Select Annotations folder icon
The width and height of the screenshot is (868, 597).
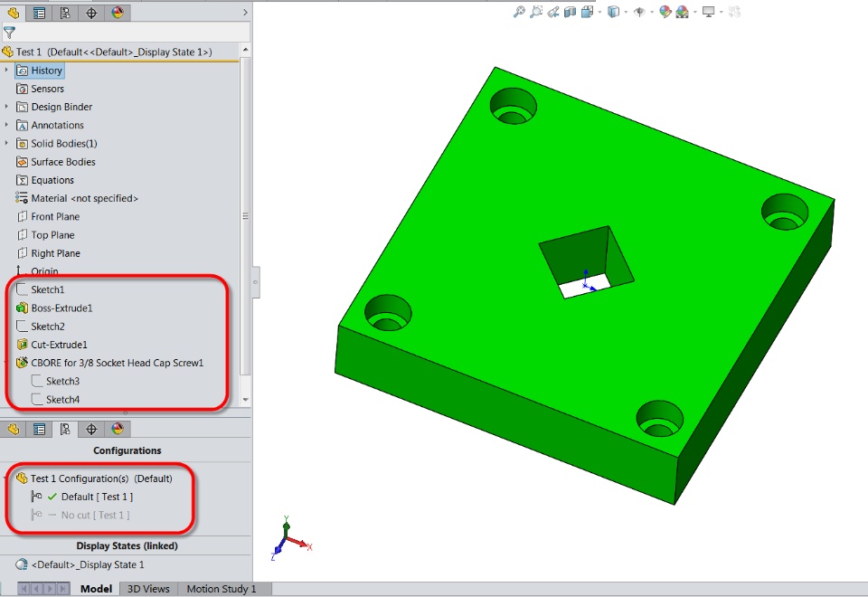(22, 125)
